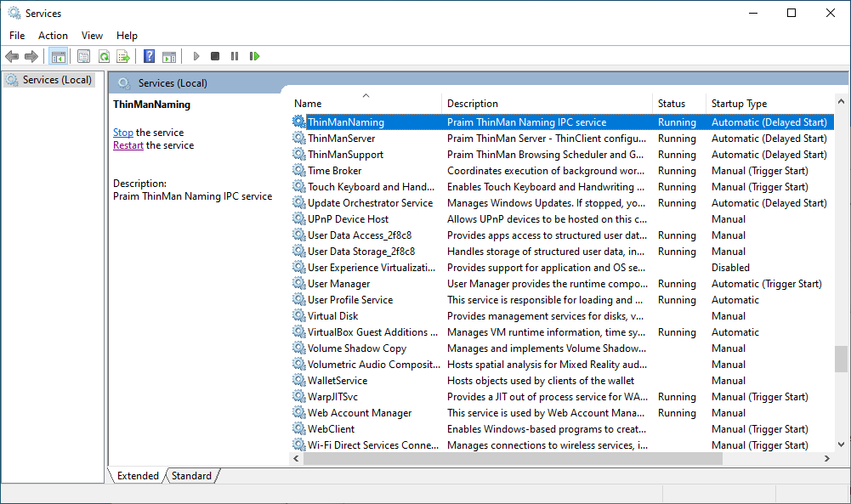Image resolution: width=851 pixels, height=504 pixels.
Task: Click the horizontal scroll left arrow
Action: 297,458
